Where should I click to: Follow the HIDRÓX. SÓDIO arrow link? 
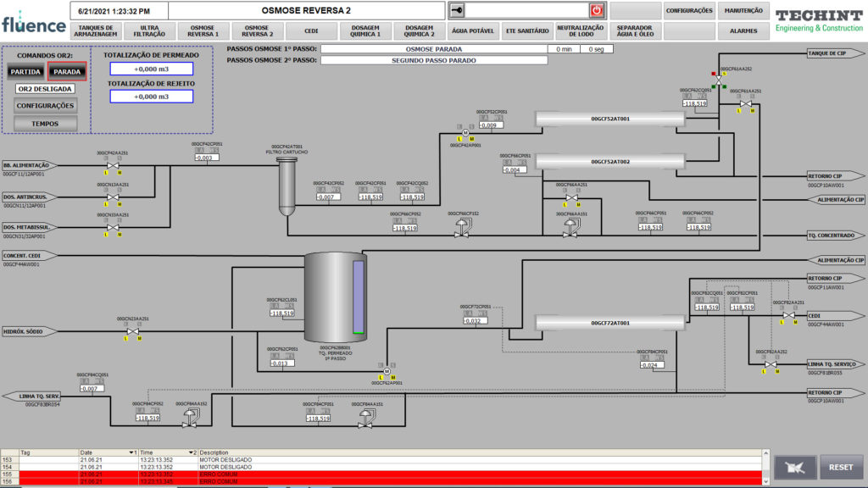pos(30,331)
